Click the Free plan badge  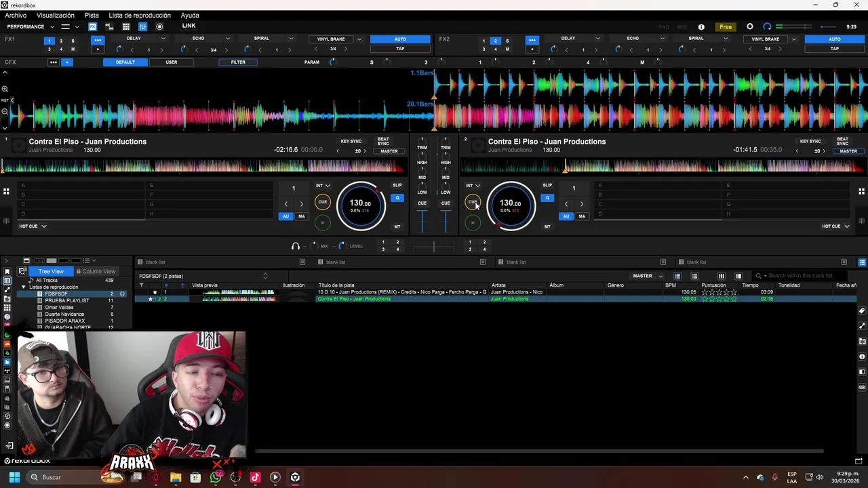point(726,27)
